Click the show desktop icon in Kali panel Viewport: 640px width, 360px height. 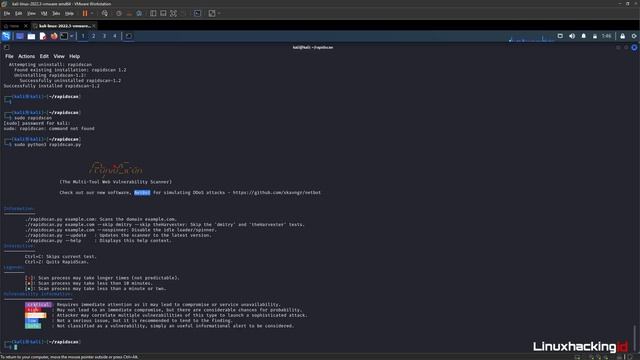tap(20, 36)
